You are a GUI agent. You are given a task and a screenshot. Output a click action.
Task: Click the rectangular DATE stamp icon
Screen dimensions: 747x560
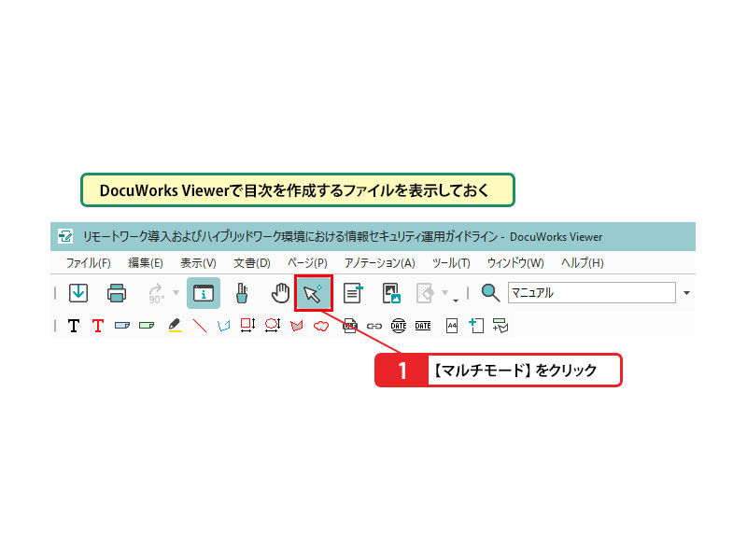point(423,326)
